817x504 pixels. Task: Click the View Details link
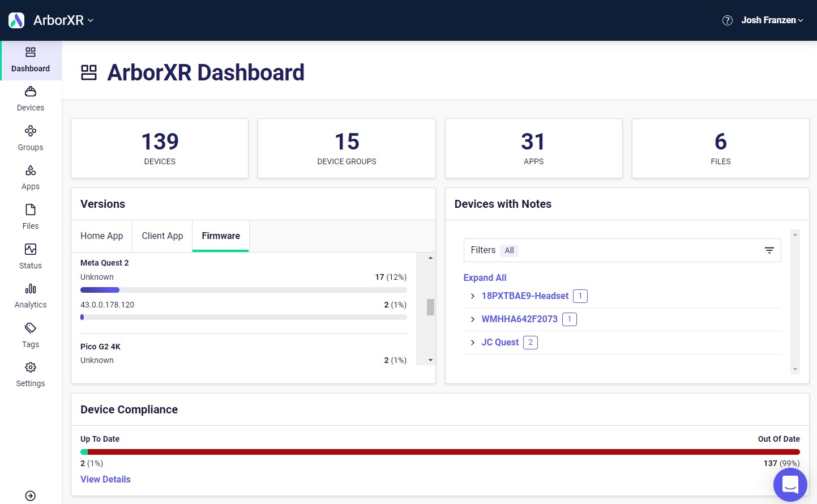click(105, 479)
